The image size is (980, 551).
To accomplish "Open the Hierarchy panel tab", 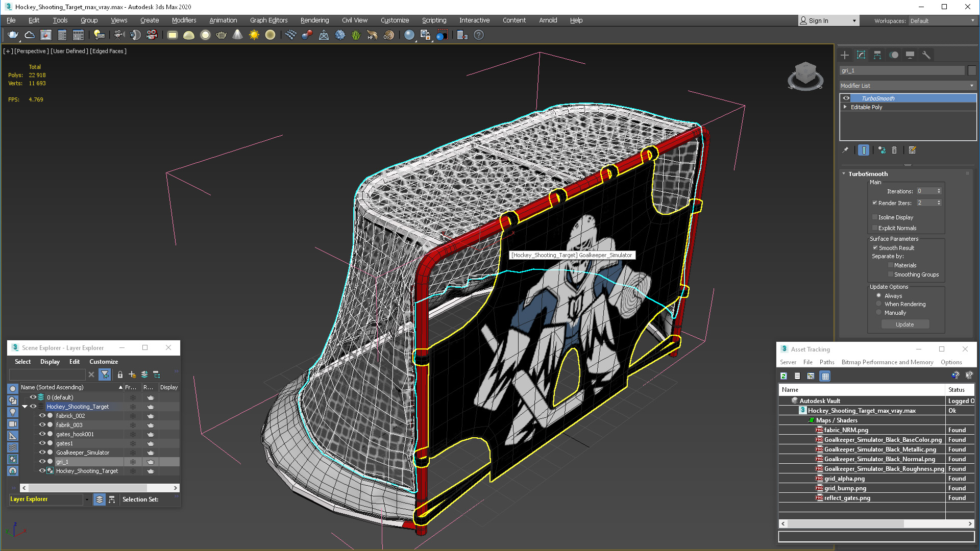I will click(877, 55).
